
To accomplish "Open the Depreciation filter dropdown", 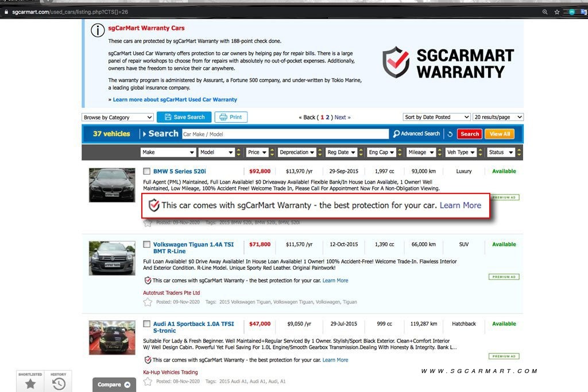I will pyautogui.click(x=297, y=152).
